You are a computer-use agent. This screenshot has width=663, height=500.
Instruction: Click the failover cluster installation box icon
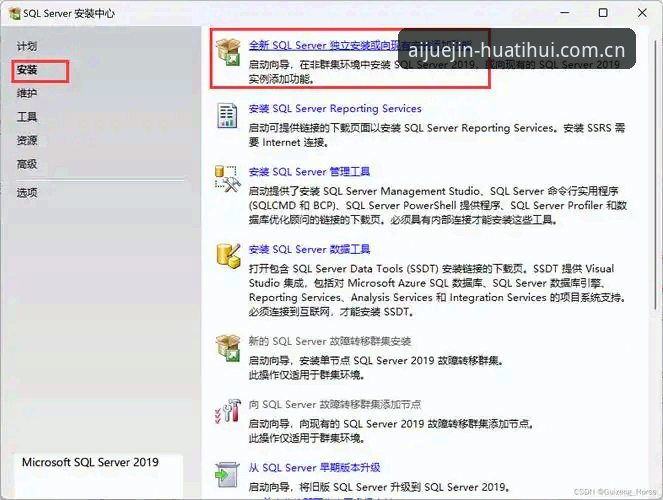click(x=228, y=348)
